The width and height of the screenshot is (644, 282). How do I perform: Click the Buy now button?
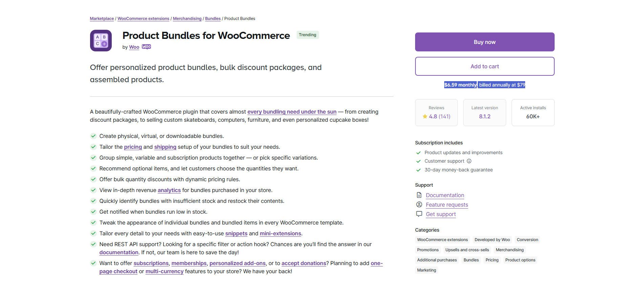(484, 42)
